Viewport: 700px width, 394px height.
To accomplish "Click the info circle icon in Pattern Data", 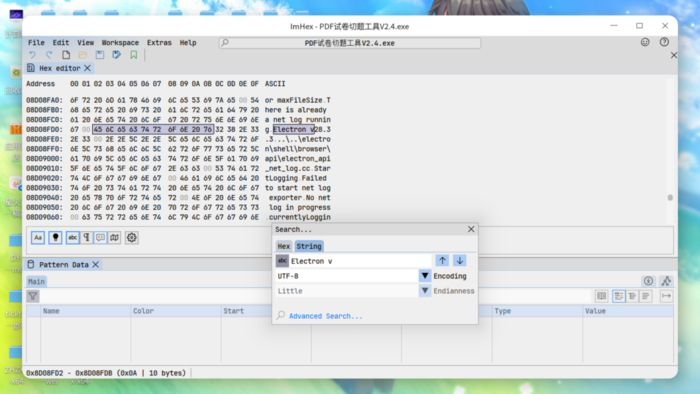I will (648, 281).
